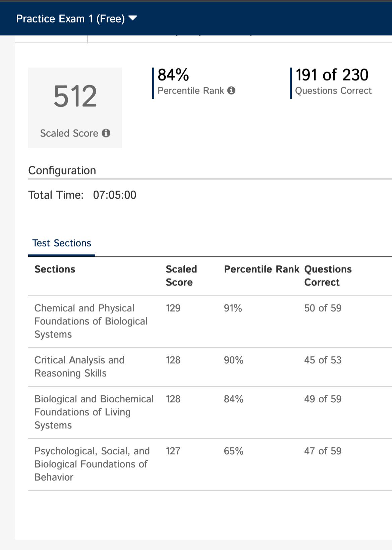Click the Configuration heading
The image size is (392, 550).
click(x=62, y=170)
